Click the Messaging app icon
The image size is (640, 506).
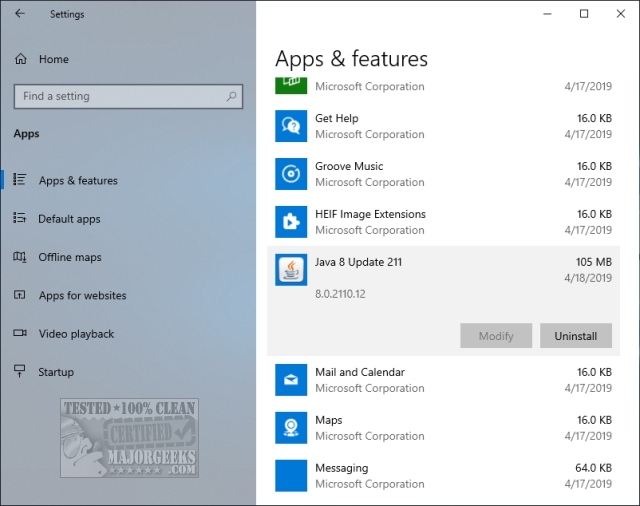tap(291, 476)
